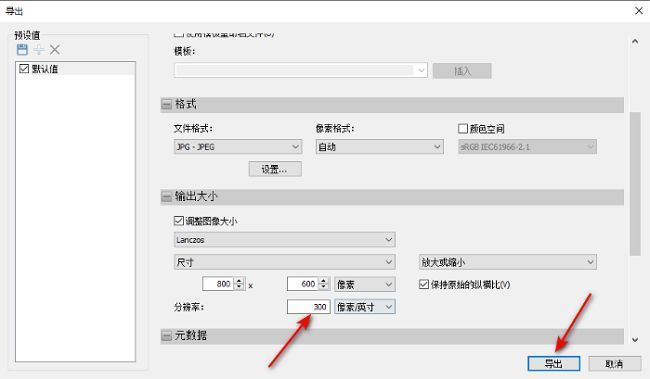Viewport: 650px width, 379px height.
Task: Click the height 600 spinner arrows
Action: (x=324, y=284)
